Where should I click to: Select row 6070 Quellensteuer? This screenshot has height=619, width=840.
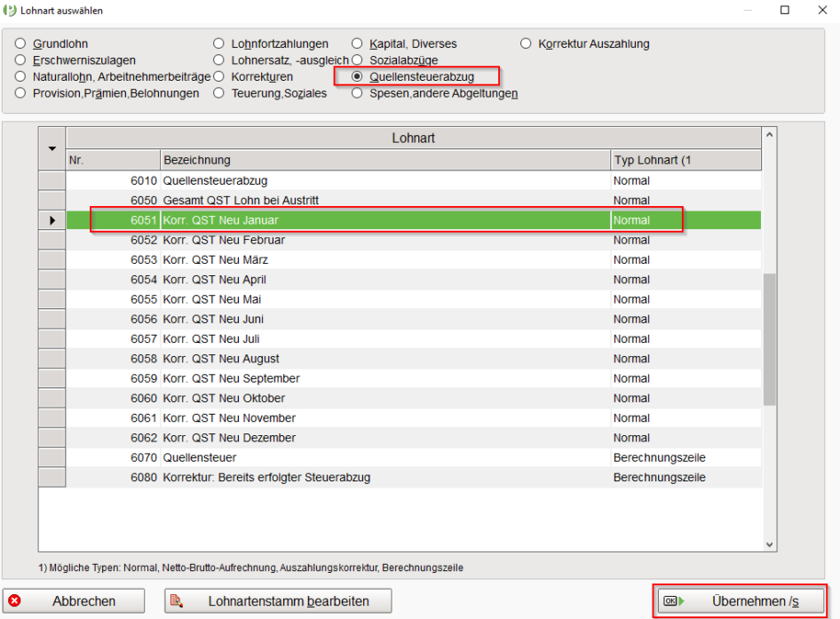(413, 458)
